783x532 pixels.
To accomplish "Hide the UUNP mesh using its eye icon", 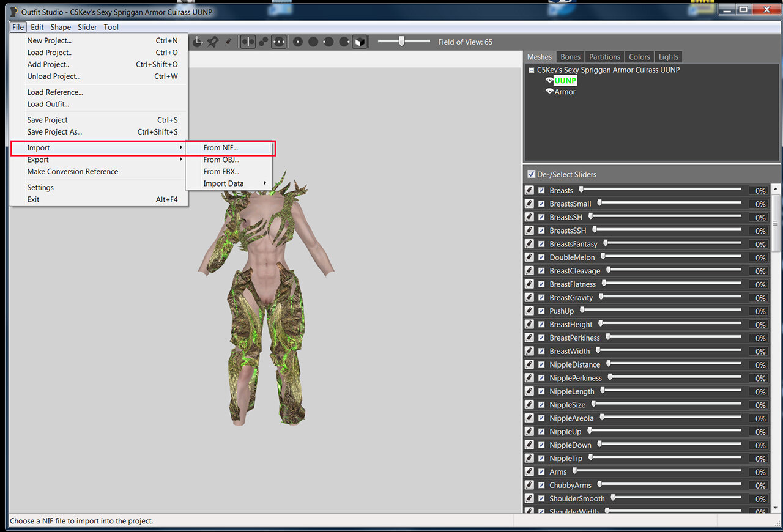I will (549, 81).
